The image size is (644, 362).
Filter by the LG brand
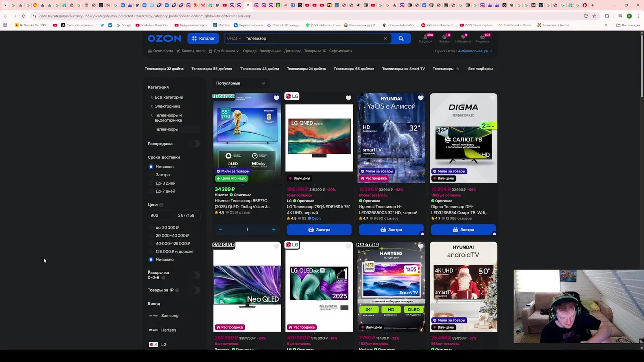click(x=158, y=345)
